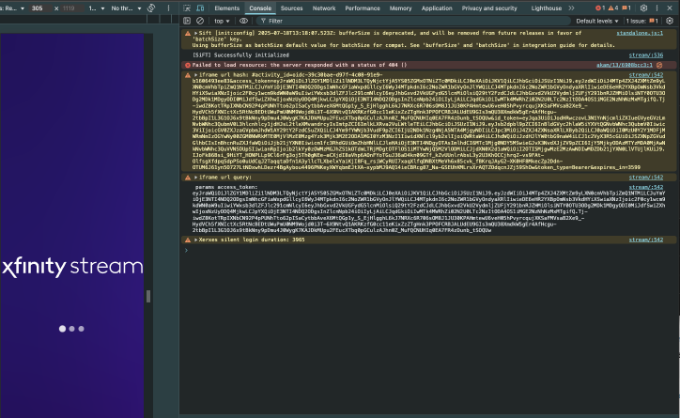
Task: Edit the device width field 305
Action: (x=38, y=8)
